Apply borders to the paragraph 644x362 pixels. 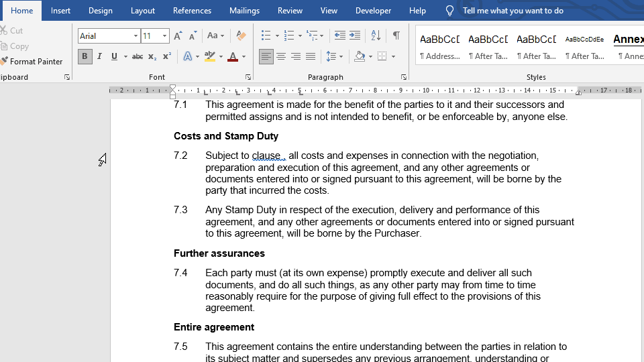pos(382,56)
